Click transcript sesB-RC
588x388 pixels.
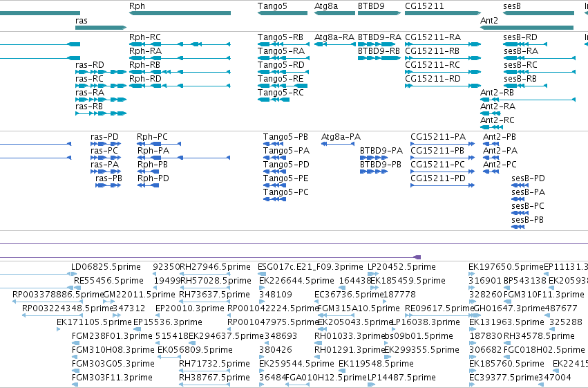click(x=520, y=65)
